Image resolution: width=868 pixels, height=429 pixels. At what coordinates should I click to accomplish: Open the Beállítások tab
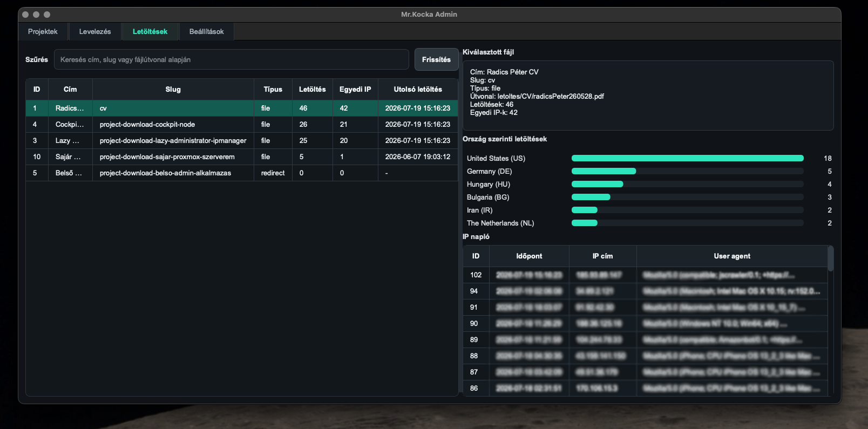[x=206, y=31]
